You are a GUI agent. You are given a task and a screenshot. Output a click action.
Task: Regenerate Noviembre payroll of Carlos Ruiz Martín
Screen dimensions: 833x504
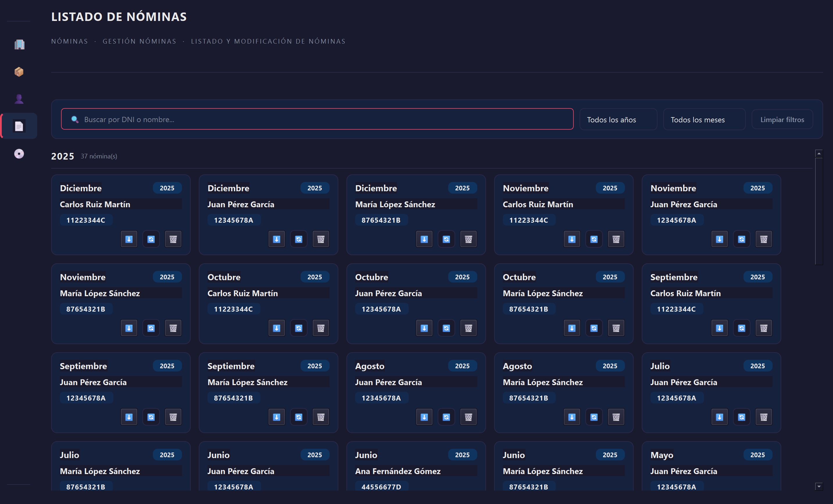click(x=594, y=239)
